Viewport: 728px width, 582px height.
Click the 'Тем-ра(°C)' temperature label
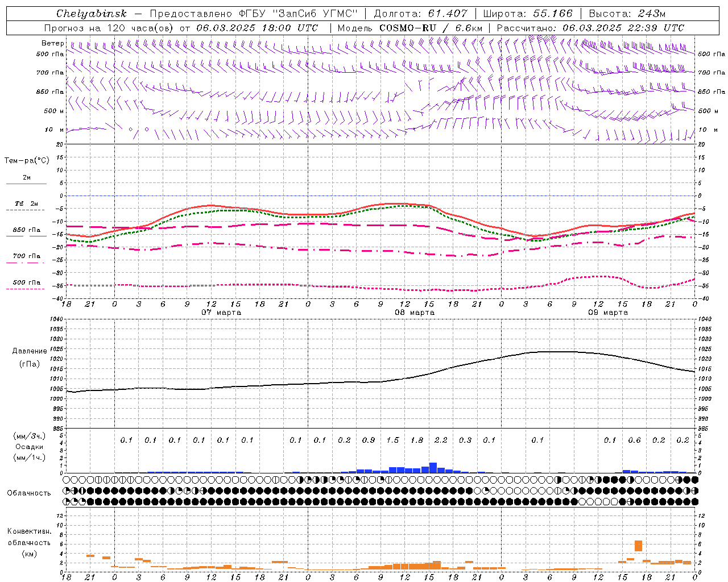point(27,161)
